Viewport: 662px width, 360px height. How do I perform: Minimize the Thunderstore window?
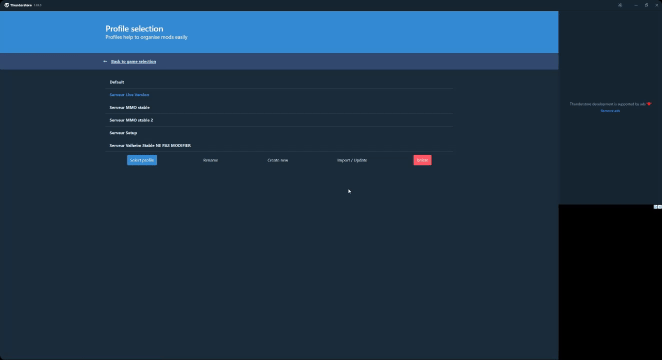(636, 5)
